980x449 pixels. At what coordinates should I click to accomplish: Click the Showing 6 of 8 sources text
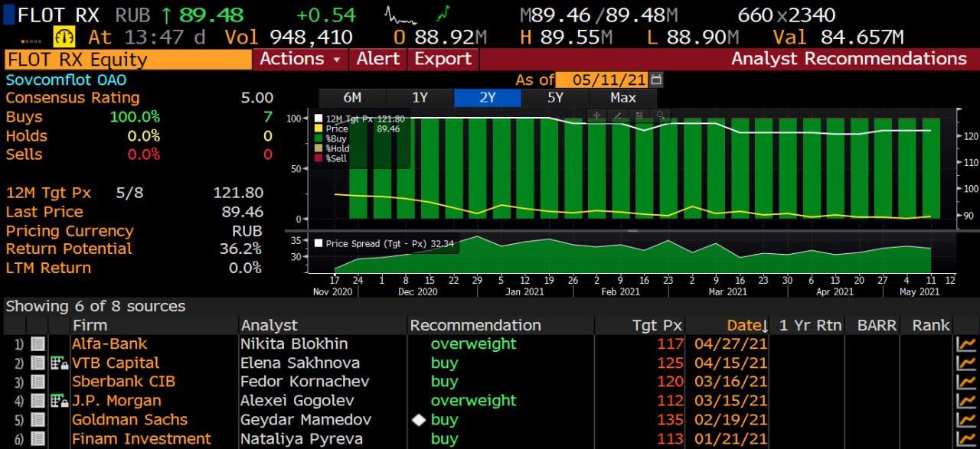[x=96, y=307]
